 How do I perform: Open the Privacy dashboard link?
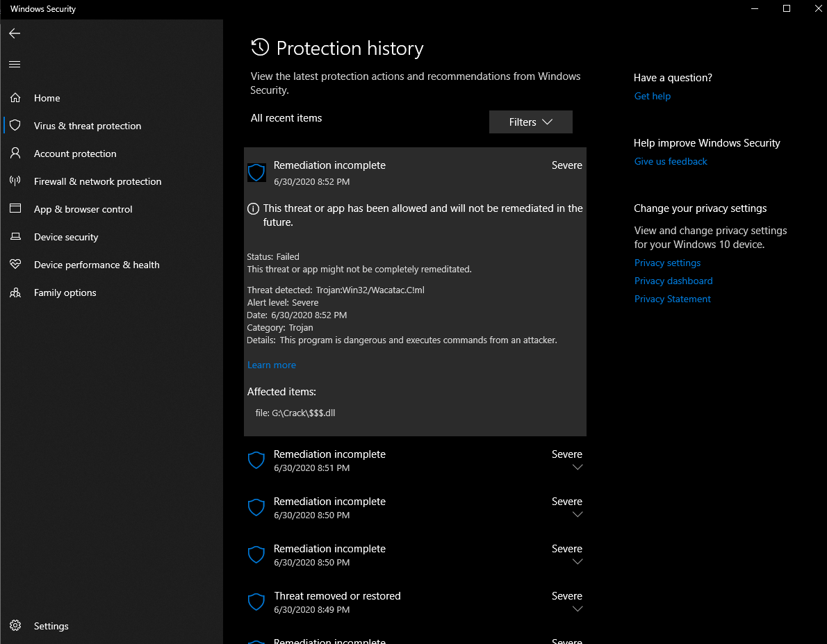tap(673, 281)
